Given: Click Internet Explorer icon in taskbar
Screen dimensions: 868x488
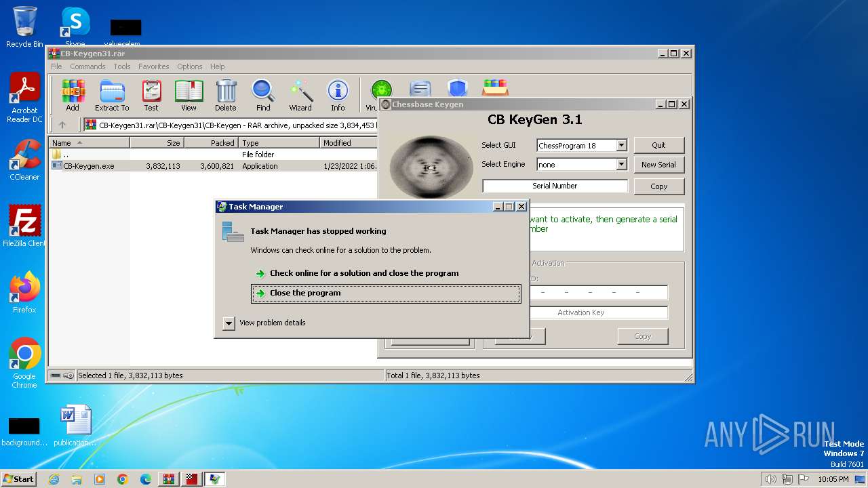Looking at the screenshot, I should [x=54, y=479].
